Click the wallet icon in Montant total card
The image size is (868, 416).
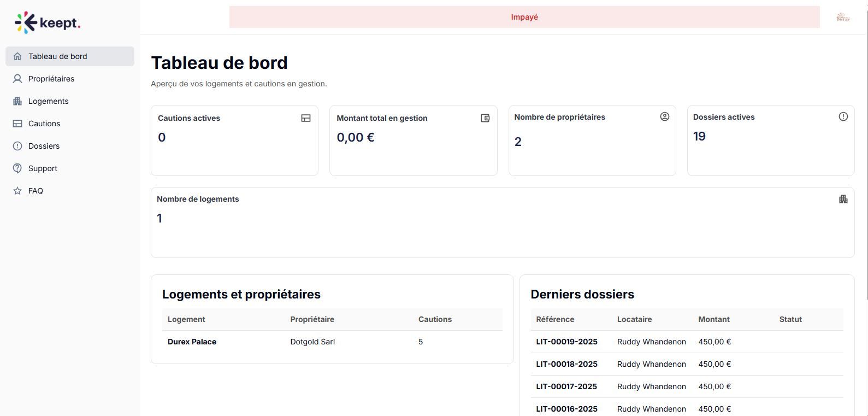[485, 118]
